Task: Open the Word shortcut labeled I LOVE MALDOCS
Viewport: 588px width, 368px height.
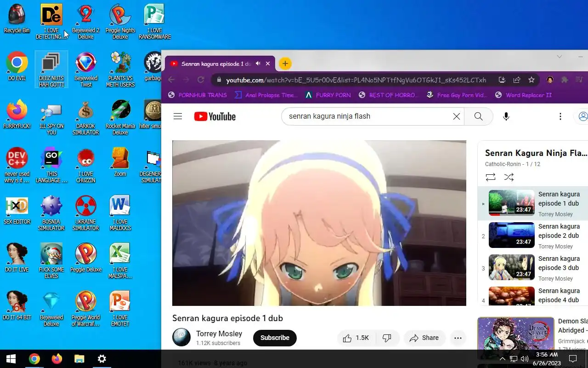Action: pyautogui.click(x=120, y=213)
